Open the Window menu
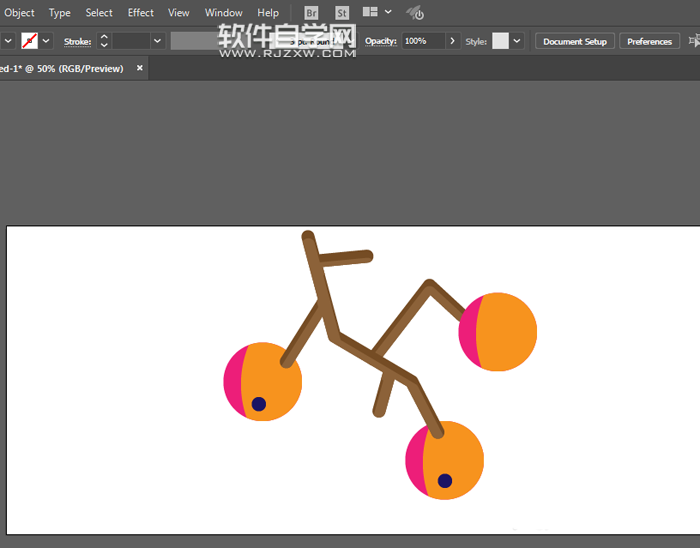Screen dimensions: 700x548 223,13
